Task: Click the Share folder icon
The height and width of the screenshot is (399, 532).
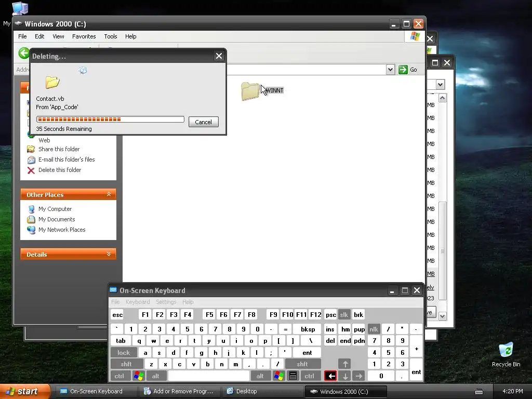Action: coord(31,149)
